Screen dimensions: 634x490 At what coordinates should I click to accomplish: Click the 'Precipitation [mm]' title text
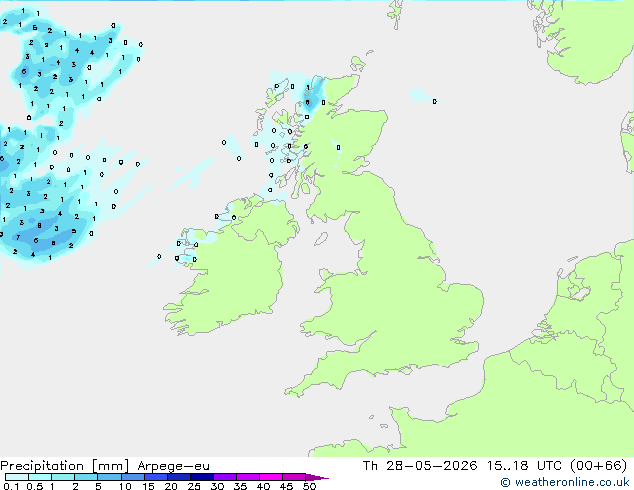click(65, 466)
